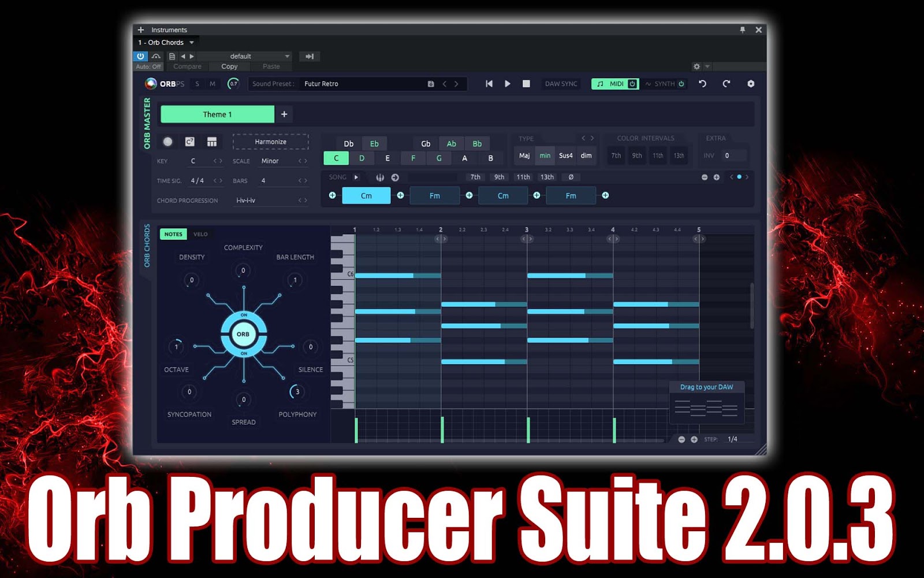Image resolution: width=924 pixels, height=578 pixels.
Task: Select the first Cm chord block
Action: click(366, 196)
